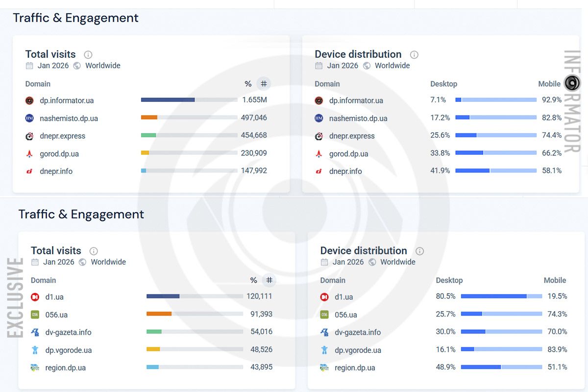Open region.dp.ua domain in lower Device distribution
Image resolution: width=588 pixels, height=392 pixels.
(x=355, y=367)
